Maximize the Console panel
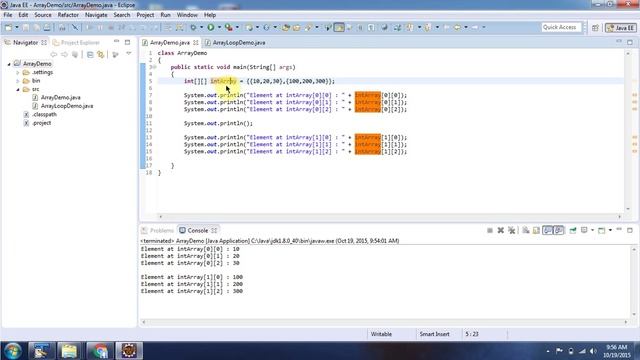640x360 pixels. tap(630, 230)
